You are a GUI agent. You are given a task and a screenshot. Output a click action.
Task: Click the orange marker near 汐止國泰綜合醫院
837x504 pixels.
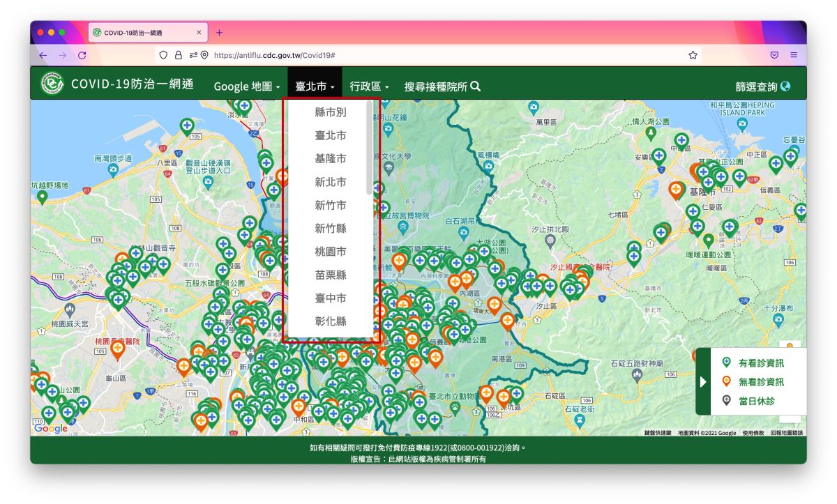click(x=582, y=280)
